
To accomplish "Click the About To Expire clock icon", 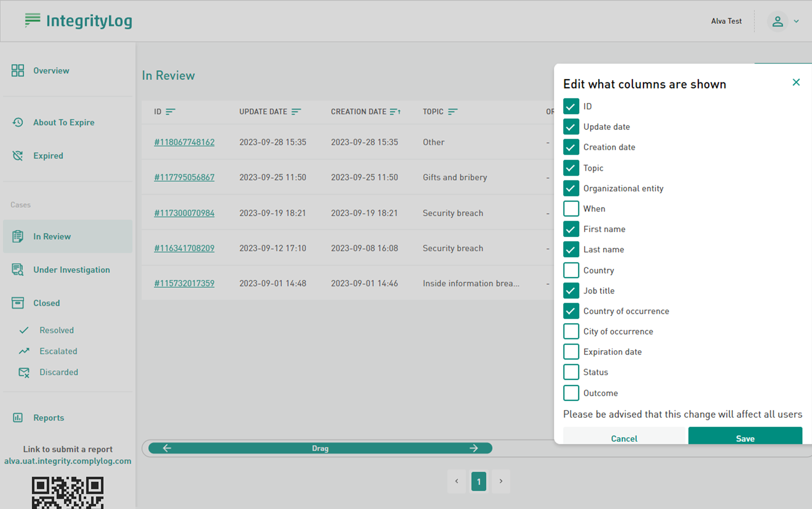I will (x=17, y=122).
